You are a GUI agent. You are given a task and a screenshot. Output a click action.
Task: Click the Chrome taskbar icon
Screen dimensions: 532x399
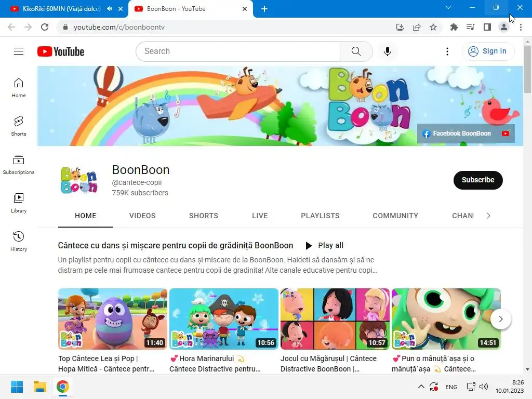tap(63, 387)
